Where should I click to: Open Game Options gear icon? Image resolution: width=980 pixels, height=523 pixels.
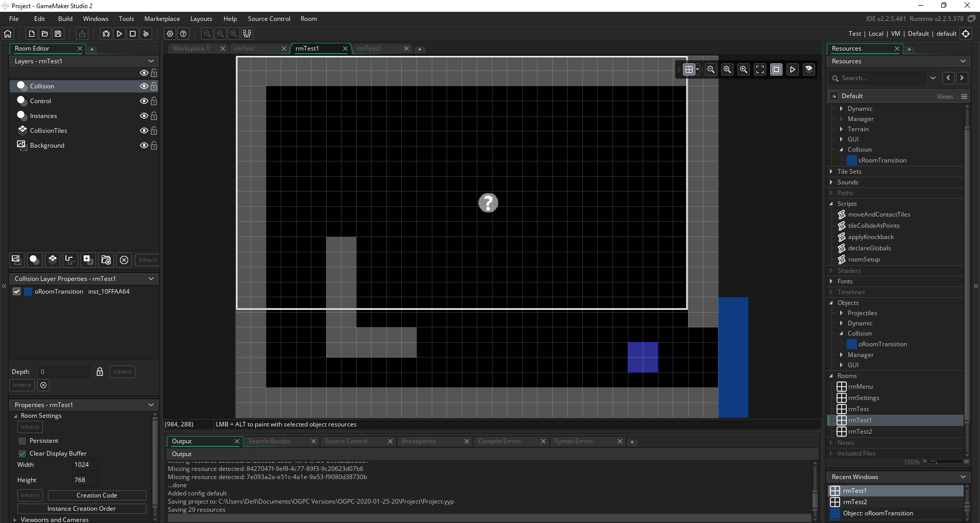(x=170, y=34)
